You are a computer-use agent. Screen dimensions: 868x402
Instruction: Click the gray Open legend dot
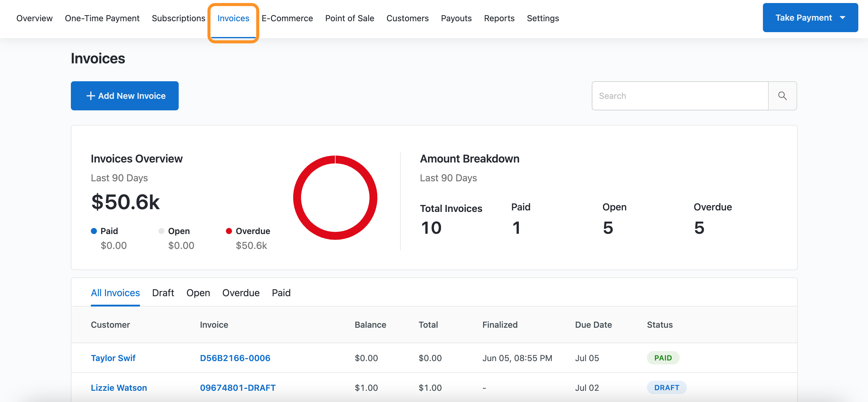pos(161,231)
